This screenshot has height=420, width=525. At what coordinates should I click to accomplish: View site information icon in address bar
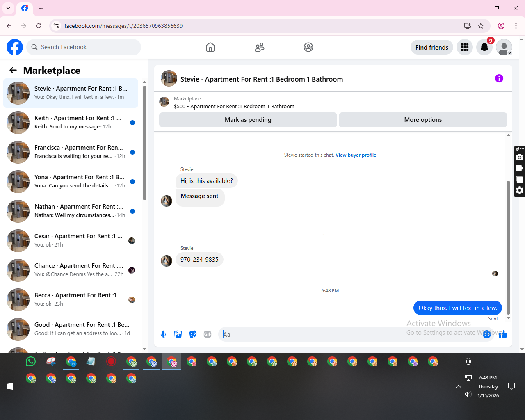[x=57, y=26]
